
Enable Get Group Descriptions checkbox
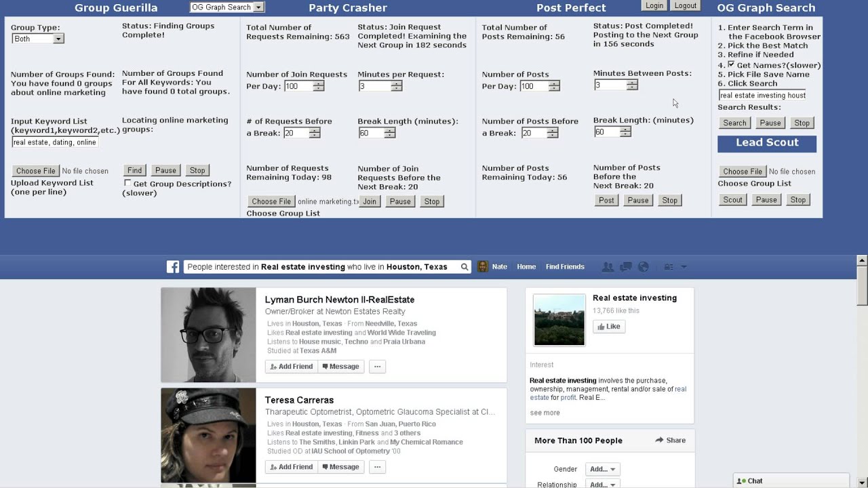tap(127, 184)
